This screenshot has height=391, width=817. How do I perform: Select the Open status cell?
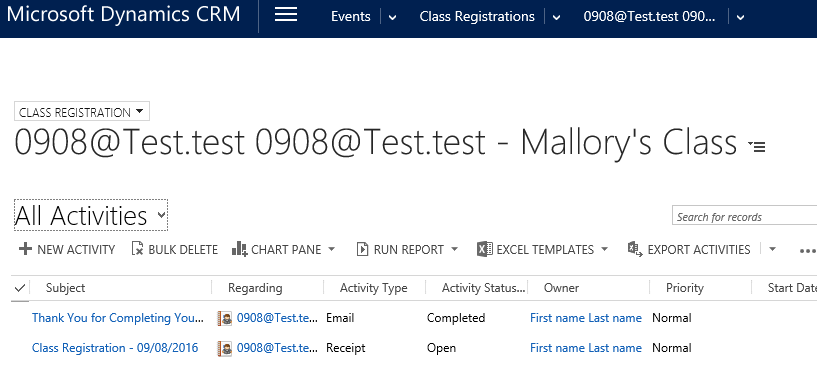tap(441, 348)
